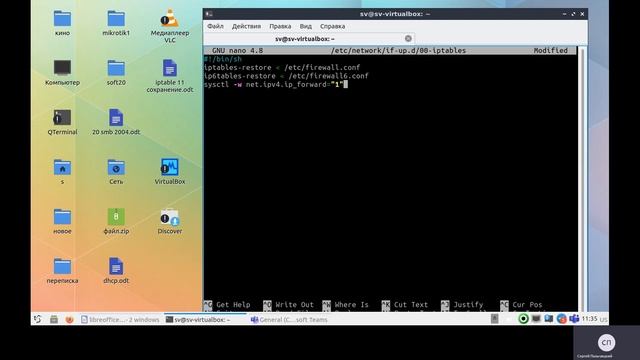Open the новое folder
Image resolution: width=640 pixels, height=360 pixels.
coord(62,217)
